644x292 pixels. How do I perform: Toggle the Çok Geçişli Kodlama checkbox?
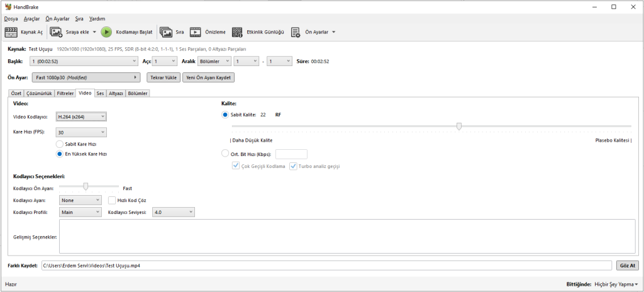click(x=236, y=166)
